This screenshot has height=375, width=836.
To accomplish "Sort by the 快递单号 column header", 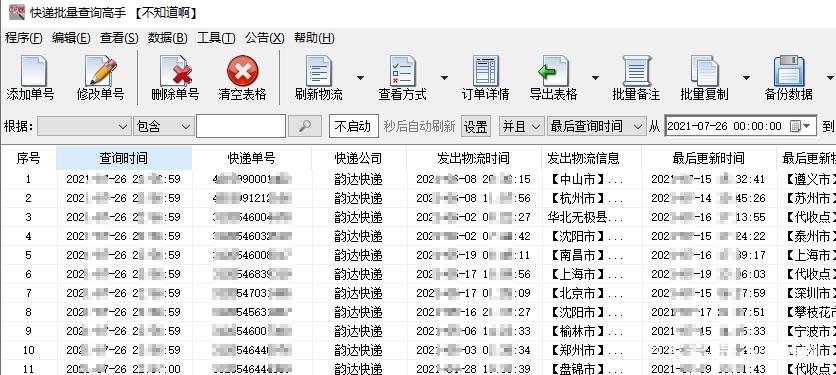I will (252, 158).
